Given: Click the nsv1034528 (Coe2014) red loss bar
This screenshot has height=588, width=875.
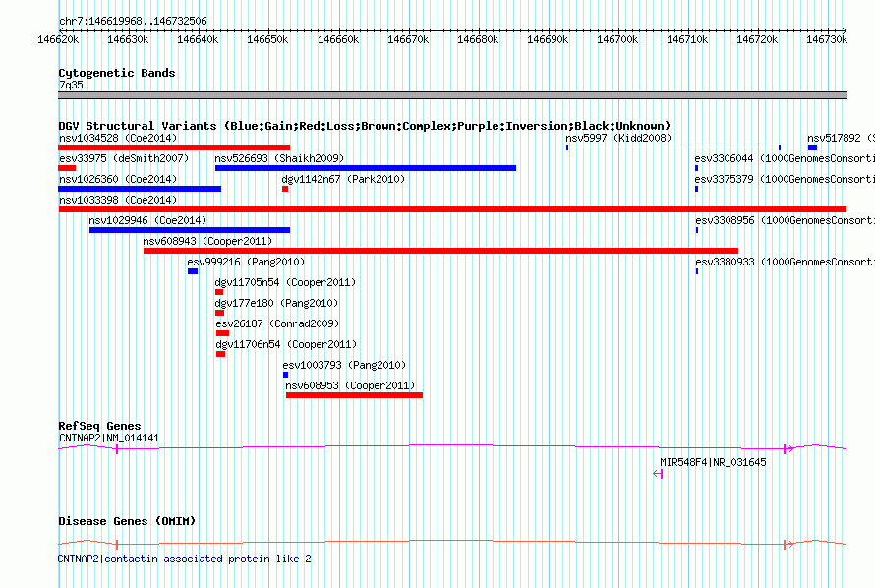Looking at the screenshot, I should 174,147.
